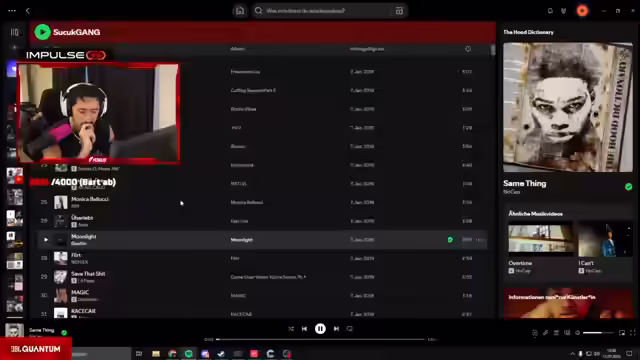Screen dimensions: 640x360
Task: Open the Browse icon in search bar
Action: [399, 11]
